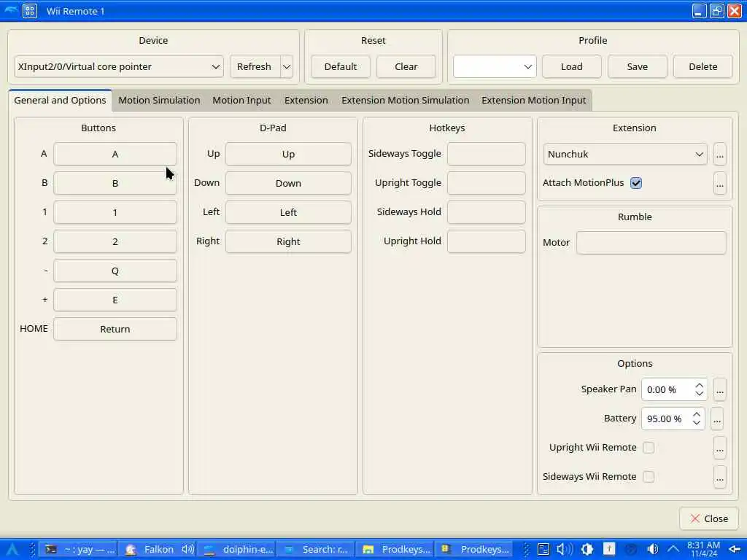Uncheck Attach MotionPlus checkbox
The height and width of the screenshot is (560, 747).
(x=636, y=183)
